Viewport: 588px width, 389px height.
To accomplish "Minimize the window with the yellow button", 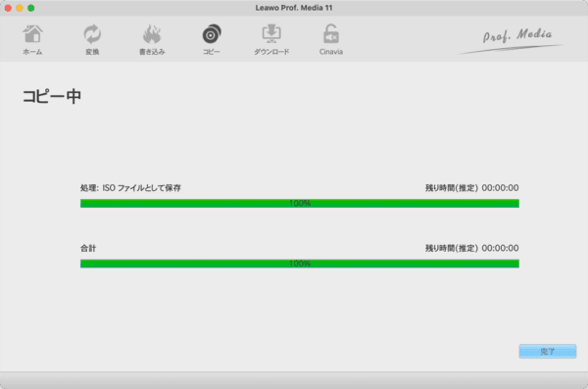I will (20, 8).
